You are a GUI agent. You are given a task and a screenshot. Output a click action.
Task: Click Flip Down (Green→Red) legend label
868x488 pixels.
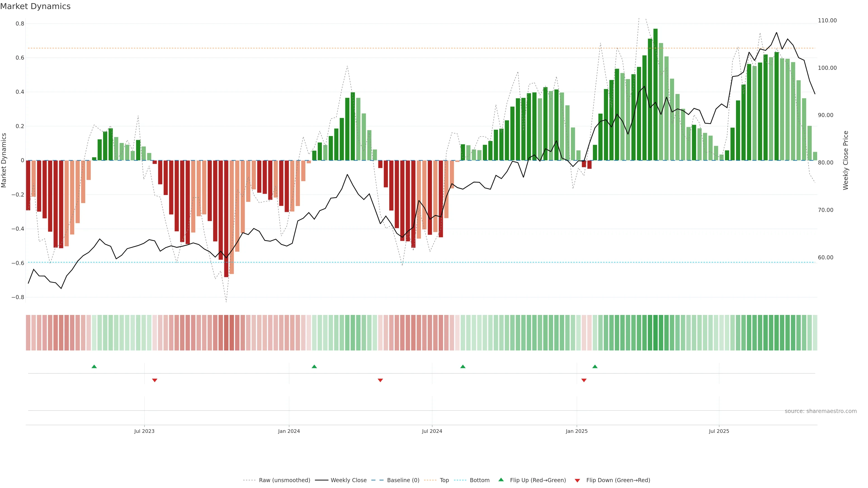coord(618,480)
